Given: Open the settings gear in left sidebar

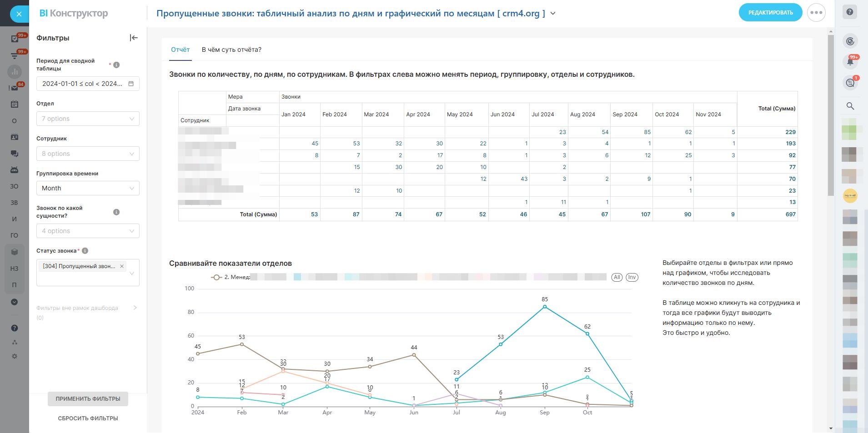Looking at the screenshot, I should pyautogui.click(x=15, y=356).
